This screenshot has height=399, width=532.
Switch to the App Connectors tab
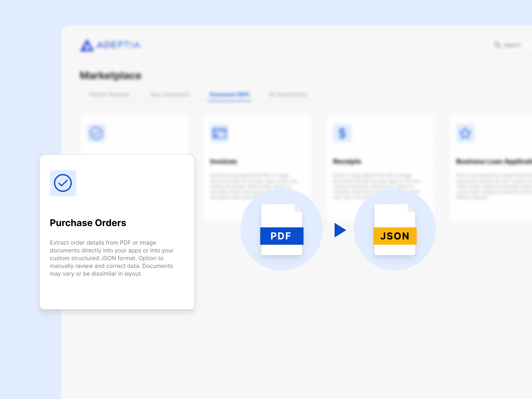point(170,95)
